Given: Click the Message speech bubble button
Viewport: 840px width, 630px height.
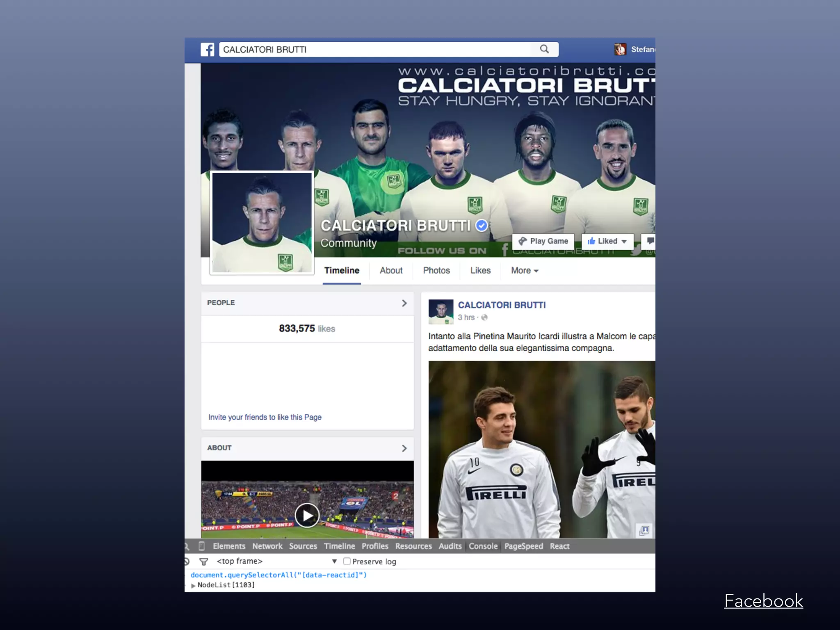Looking at the screenshot, I should 650,241.
